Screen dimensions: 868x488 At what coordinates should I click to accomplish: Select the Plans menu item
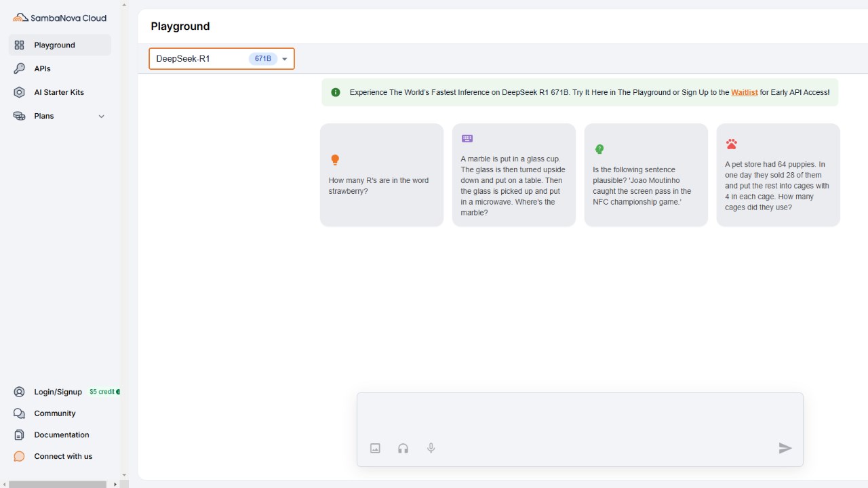tap(60, 116)
